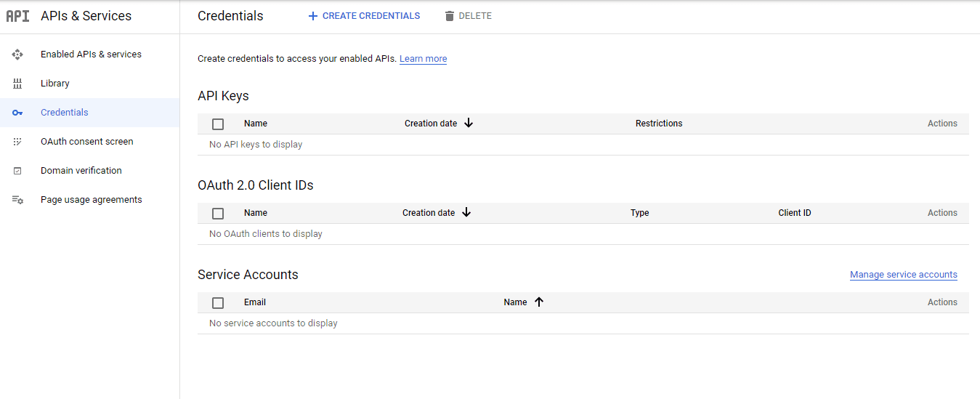Screen dimensions: 980x399
Task: Click the API logo icon in header
Action: point(17,16)
